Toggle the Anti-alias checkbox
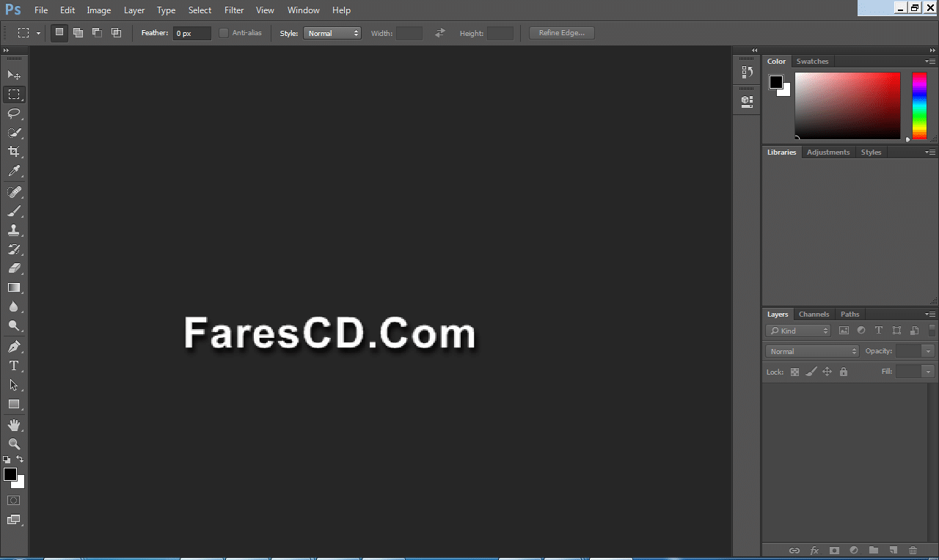Viewport: 939px width, 560px height. coord(224,33)
